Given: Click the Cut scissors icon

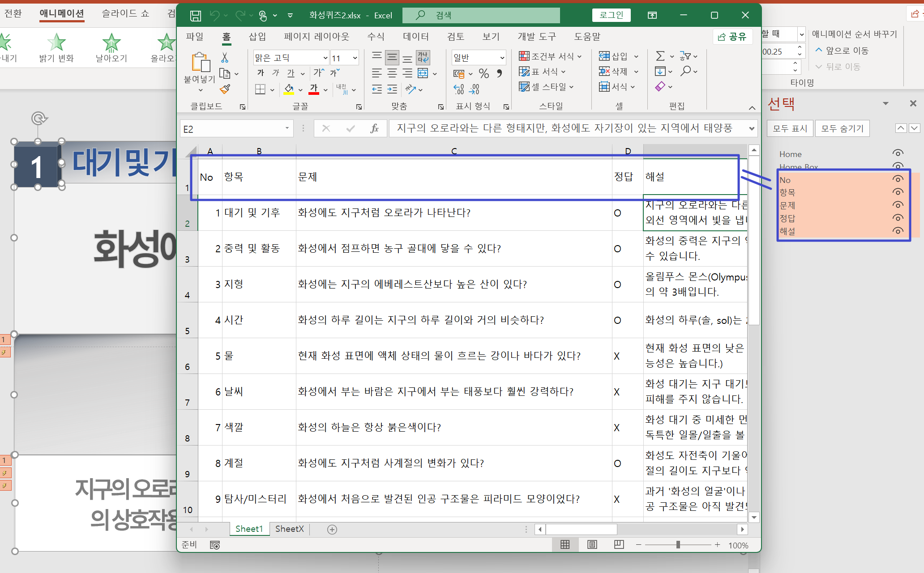Looking at the screenshot, I should pyautogui.click(x=225, y=57).
